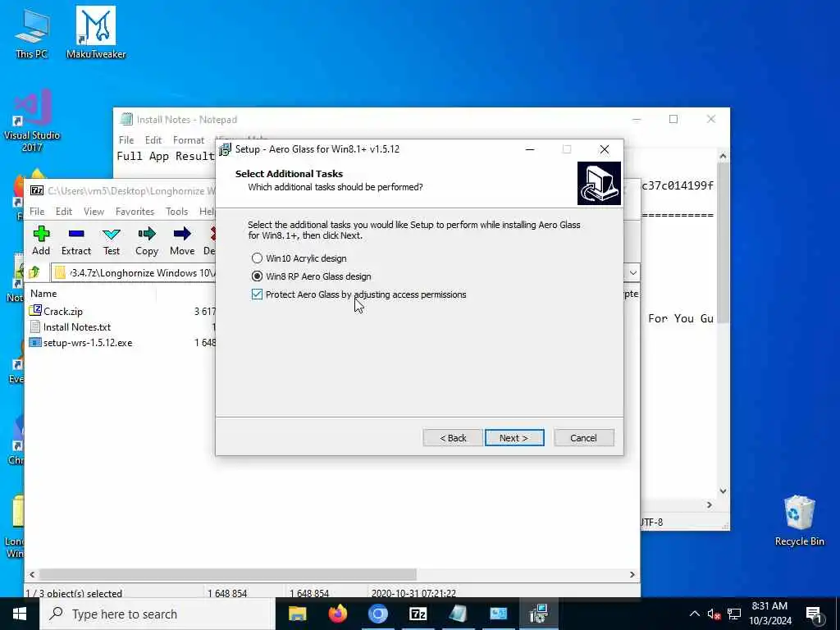Open the View menu in 7-Zip
The height and width of the screenshot is (630, 840).
click(x=94, y=212)
